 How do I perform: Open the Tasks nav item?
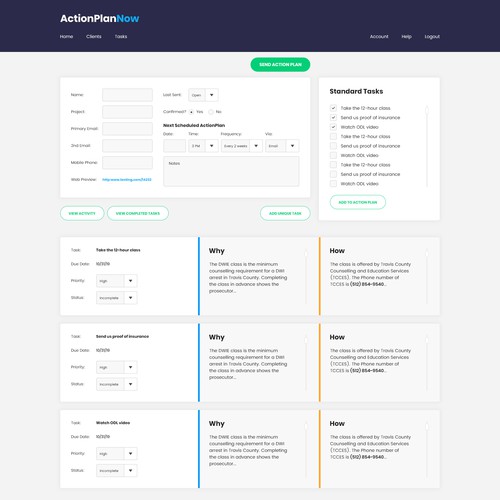(x=121, y=36)
